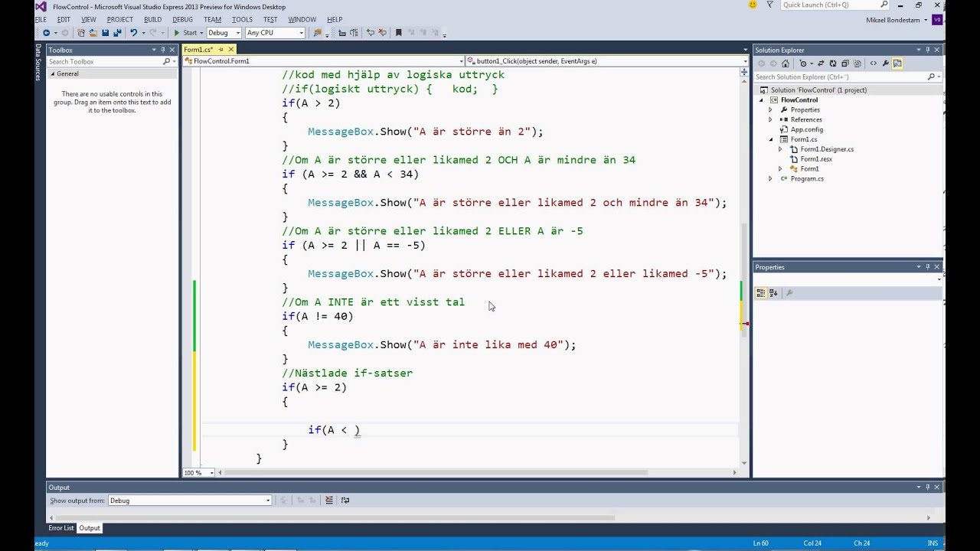Open the FILE menu
The height and width of the screenshot is (551, 980).
(x=41, y=19)
